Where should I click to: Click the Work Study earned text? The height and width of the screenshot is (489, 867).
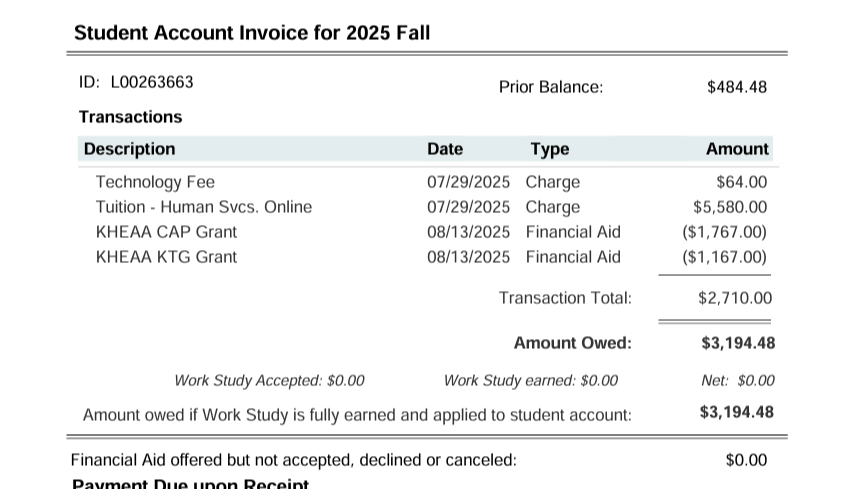pyautogui.click(x=531, y=381)
